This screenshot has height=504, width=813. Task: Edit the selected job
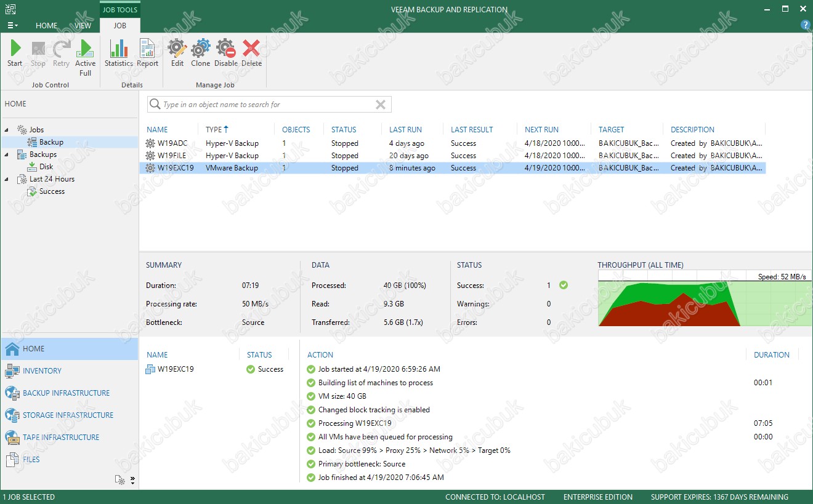pyautogui.click(x=177, y=54)
